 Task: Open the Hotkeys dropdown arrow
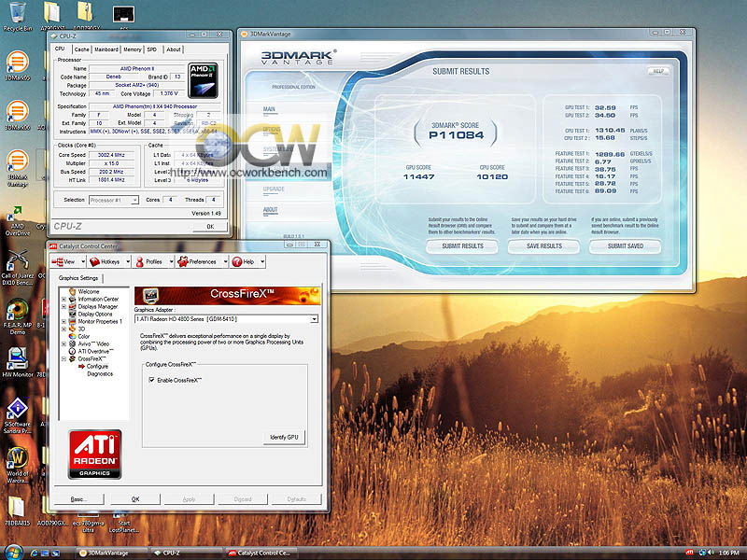(x=128, y=261)
